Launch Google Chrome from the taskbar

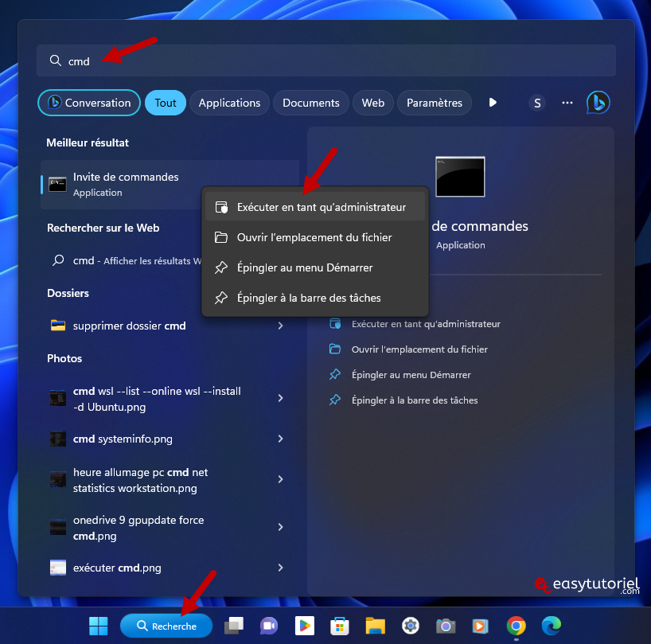click(516, 626)
